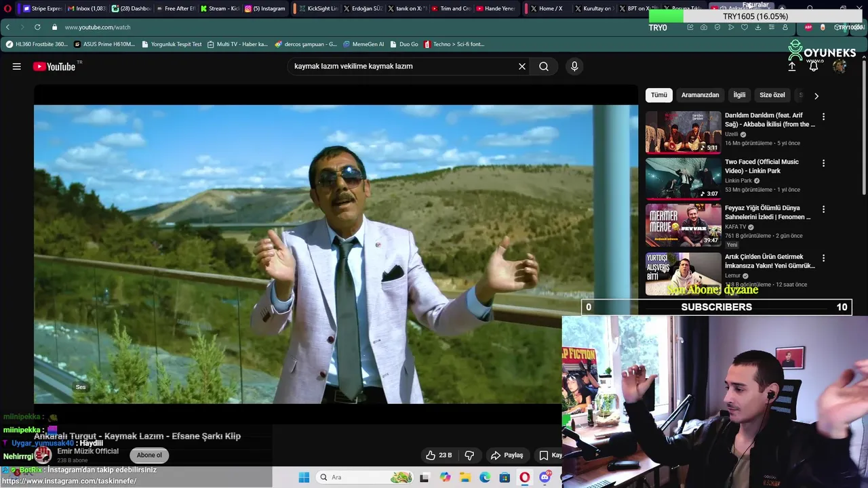Select the Size özel filter chip
868x488 pixels.
click(x=772, y=95)
